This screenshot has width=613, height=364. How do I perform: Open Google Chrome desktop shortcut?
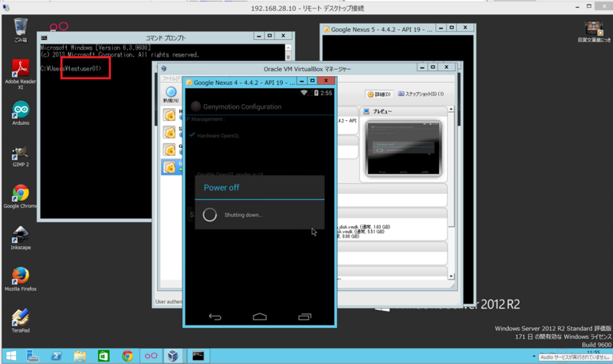(21, 197)
